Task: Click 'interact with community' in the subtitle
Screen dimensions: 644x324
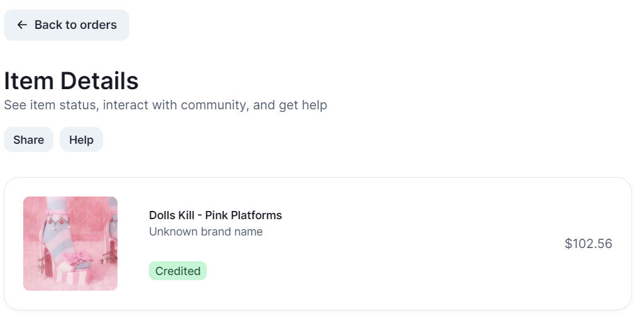Action: (x=176, y=105)
